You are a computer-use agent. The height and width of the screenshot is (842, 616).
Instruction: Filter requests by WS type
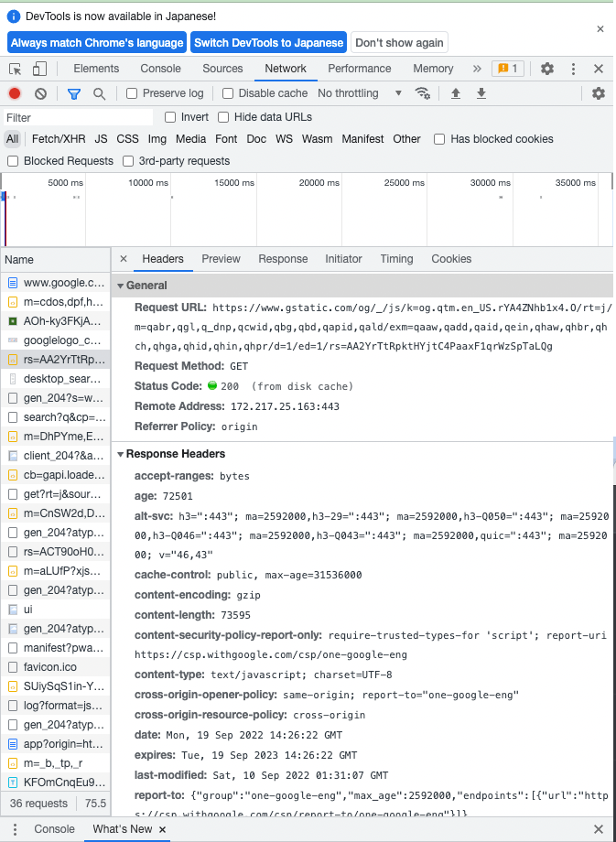pyautogui.click(x=284, y=139)
